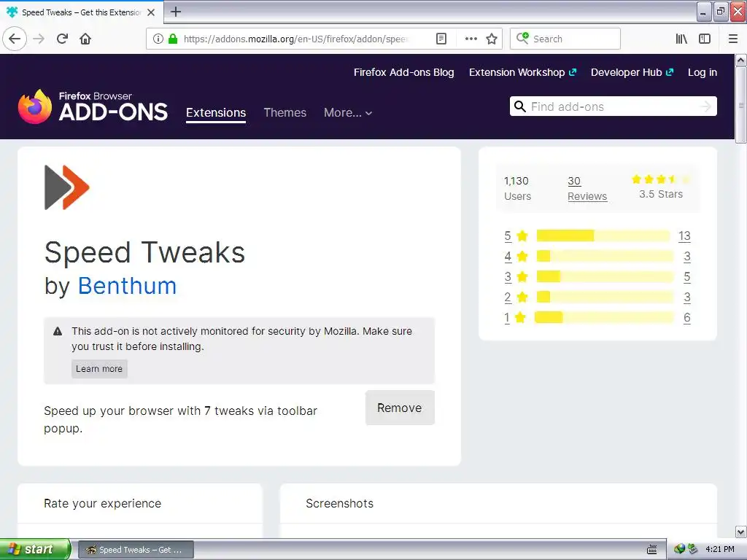The image size is (747, 560).
Task: Reload the current page
Action: (63, 39)
